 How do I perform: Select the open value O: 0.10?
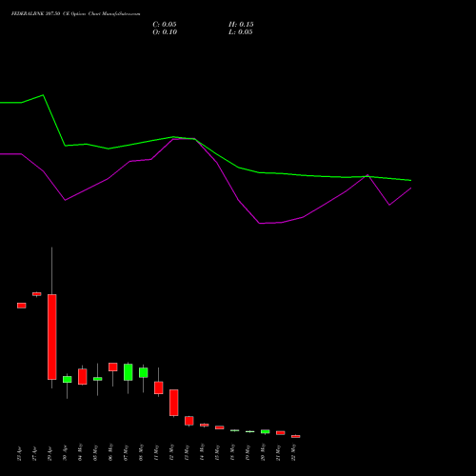pos(165,32)
